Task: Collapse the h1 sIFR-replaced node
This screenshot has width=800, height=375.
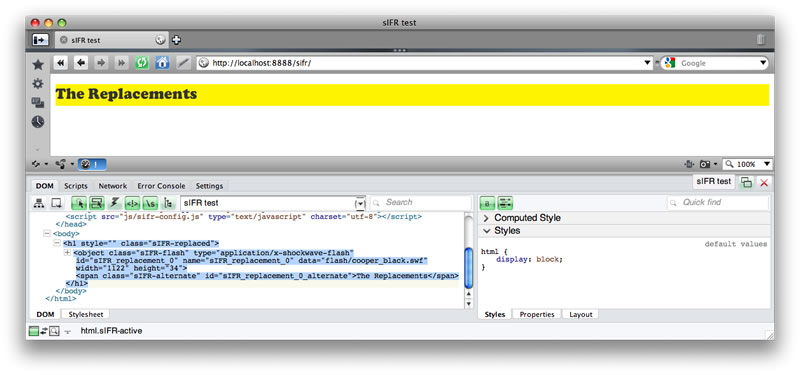Action: [57, 243]
